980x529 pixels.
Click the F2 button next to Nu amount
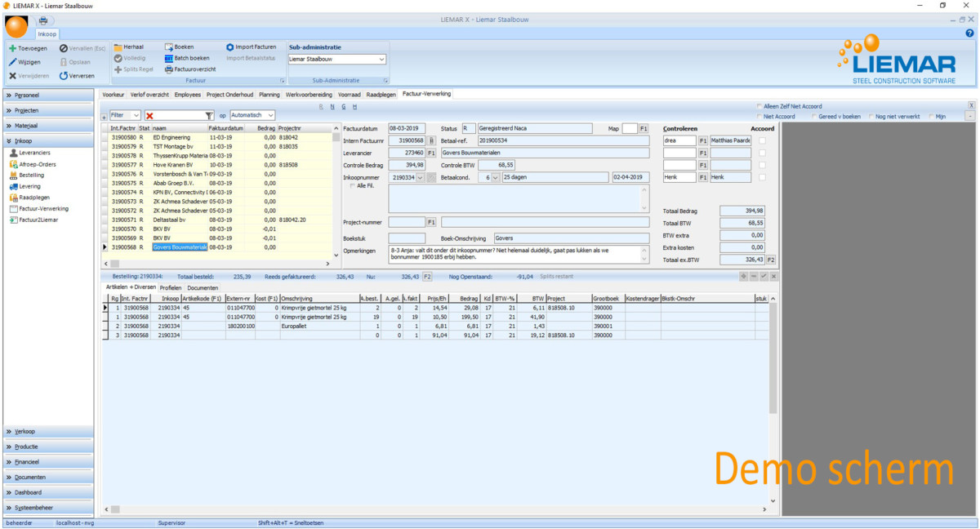426,277
